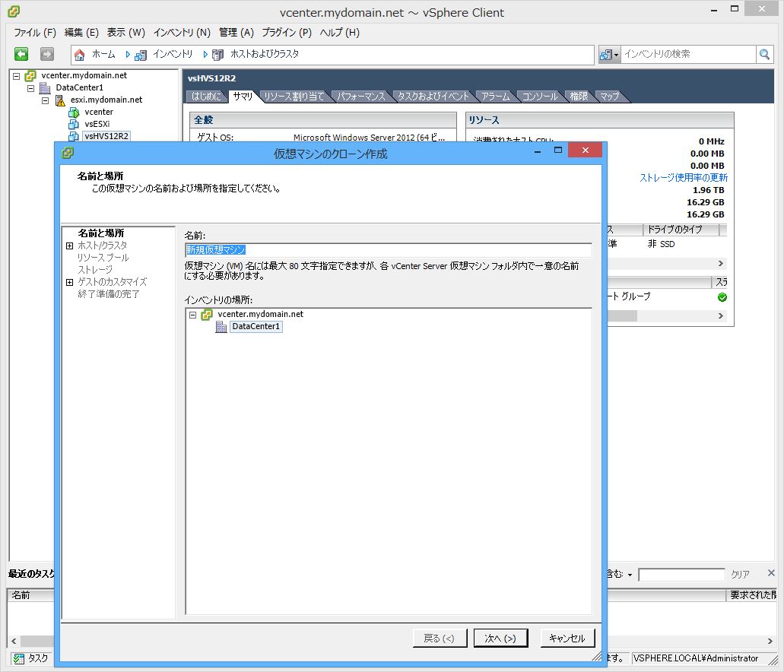Open inventory search type dropdown
Viewport: 784px width, 672px height.
tap(609, 54)
